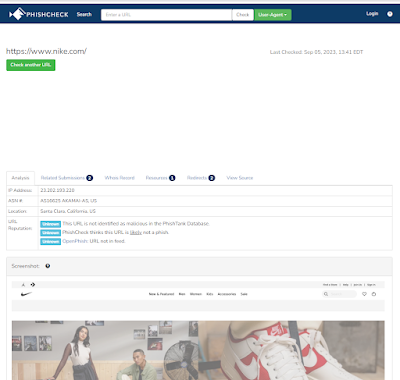Open the View Source tab

pyautogui.click(x=240, y=178)
